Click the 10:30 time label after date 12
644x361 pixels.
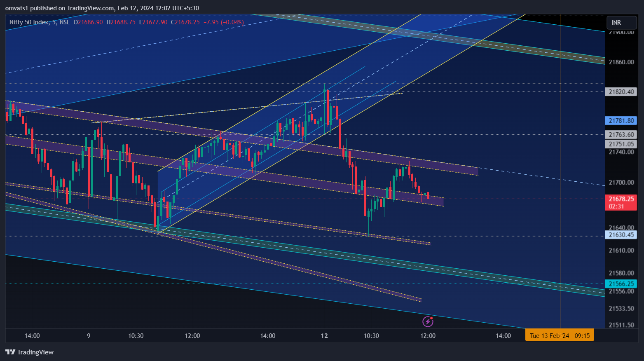371,336
